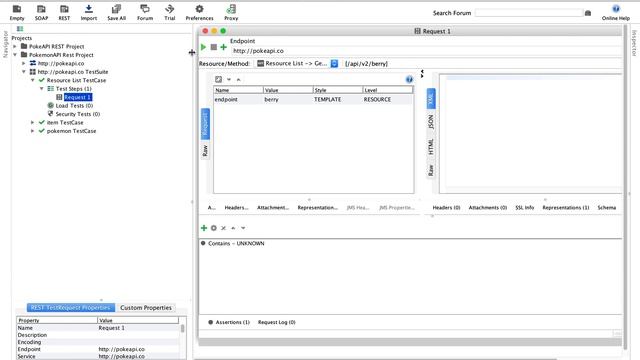Add the request to a test case with green plus
This screenshot has width=640, height=360.
point(223,47)
